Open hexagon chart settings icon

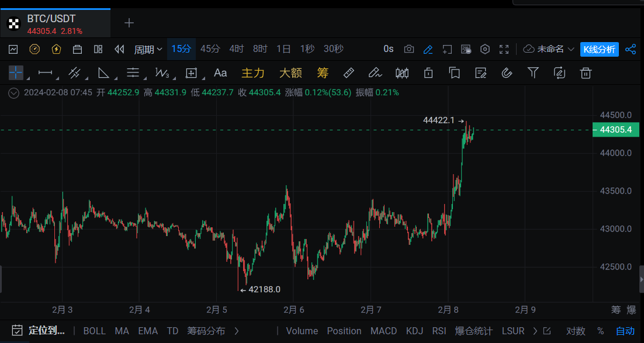pos(484,49)
